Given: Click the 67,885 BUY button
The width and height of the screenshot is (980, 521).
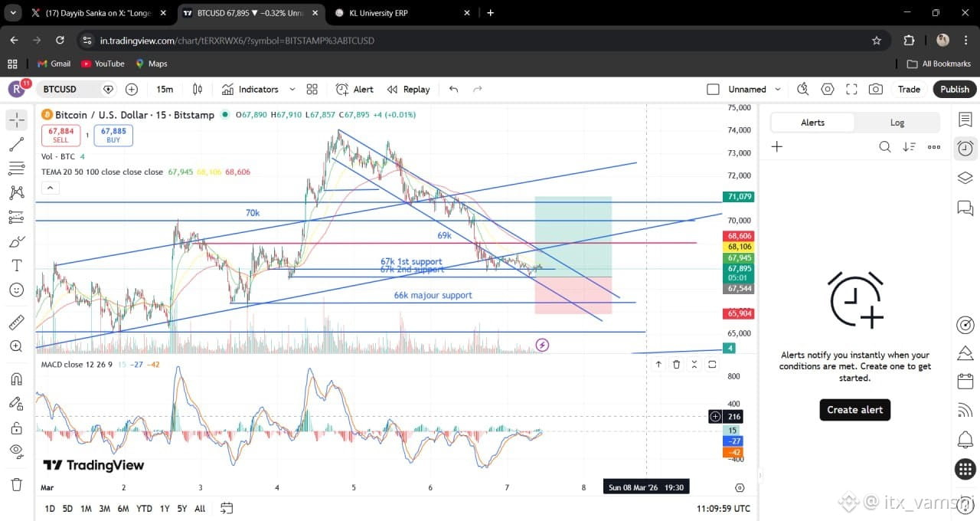Looking at the screenshot, I should (113, 136).
